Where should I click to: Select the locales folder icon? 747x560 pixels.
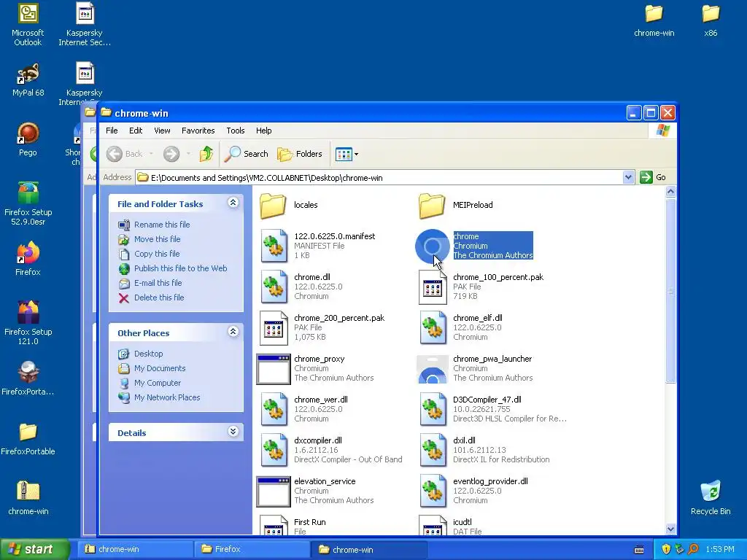pos(273,206)
